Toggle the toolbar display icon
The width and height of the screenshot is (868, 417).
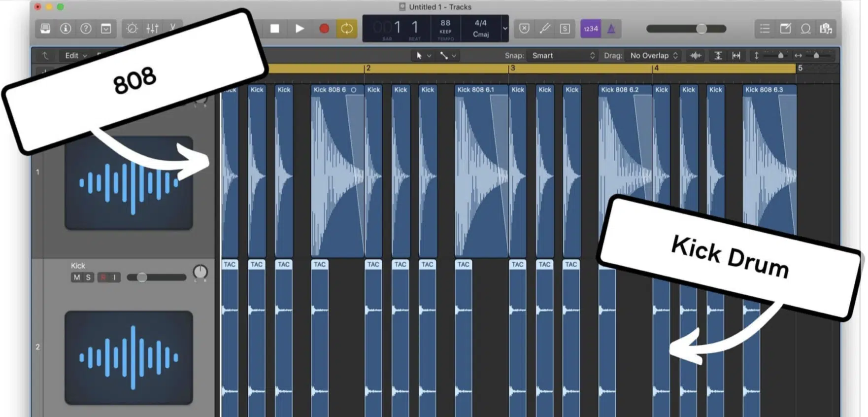click(106, 29)
